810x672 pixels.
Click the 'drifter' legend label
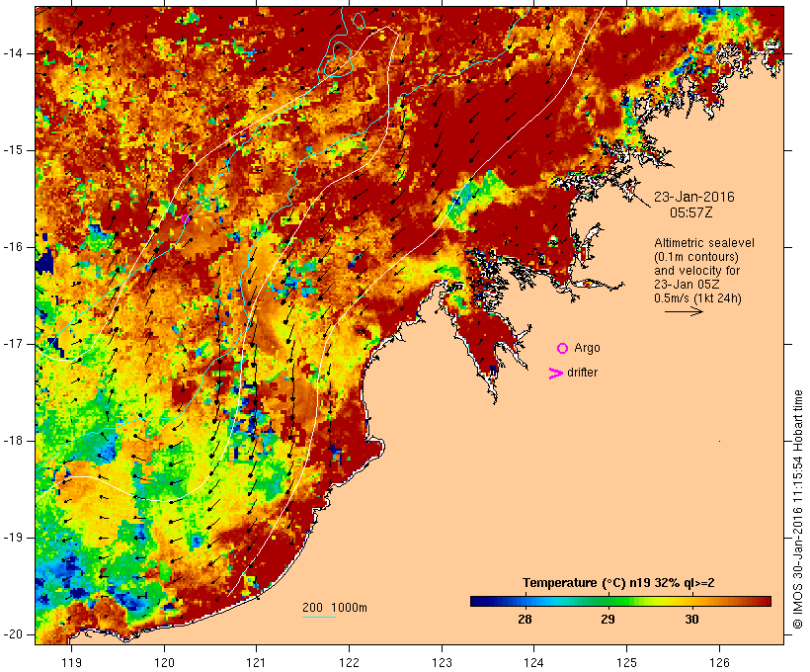[x=582, y=373]
